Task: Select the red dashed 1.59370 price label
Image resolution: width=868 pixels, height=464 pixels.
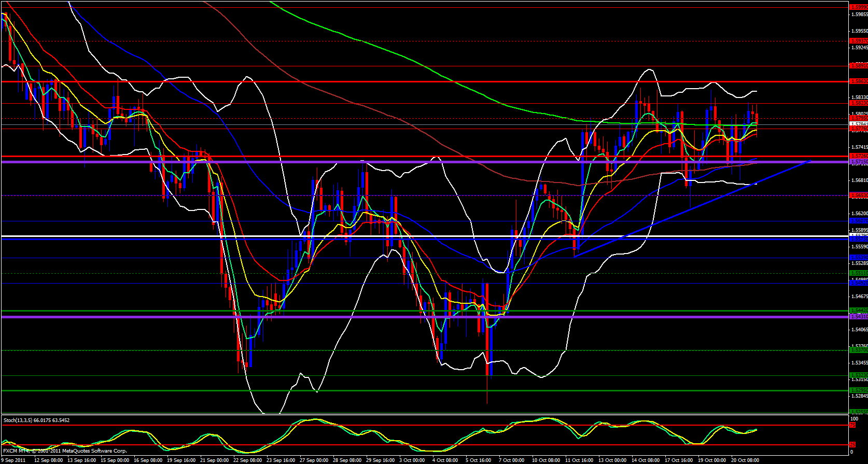Action: pyautogui.click(x=858, y=40)
